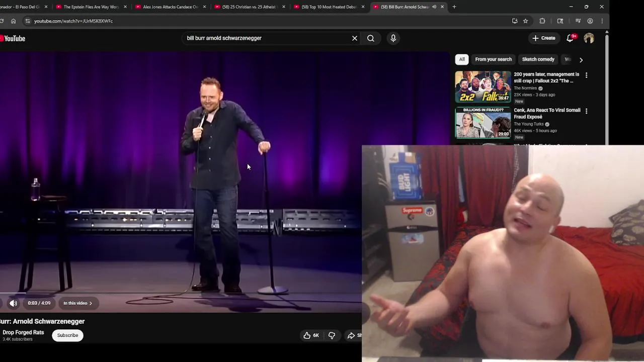The image size is (644, 362).
Task: Open options for the Fallout 2x2 video
Action: pos(586,75)
